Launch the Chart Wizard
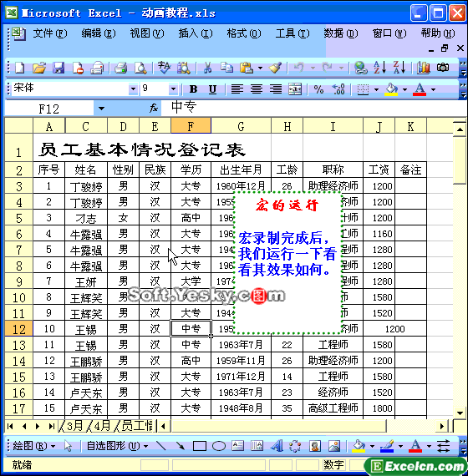This screenshot has width=468, height=476. pos(424,68)
